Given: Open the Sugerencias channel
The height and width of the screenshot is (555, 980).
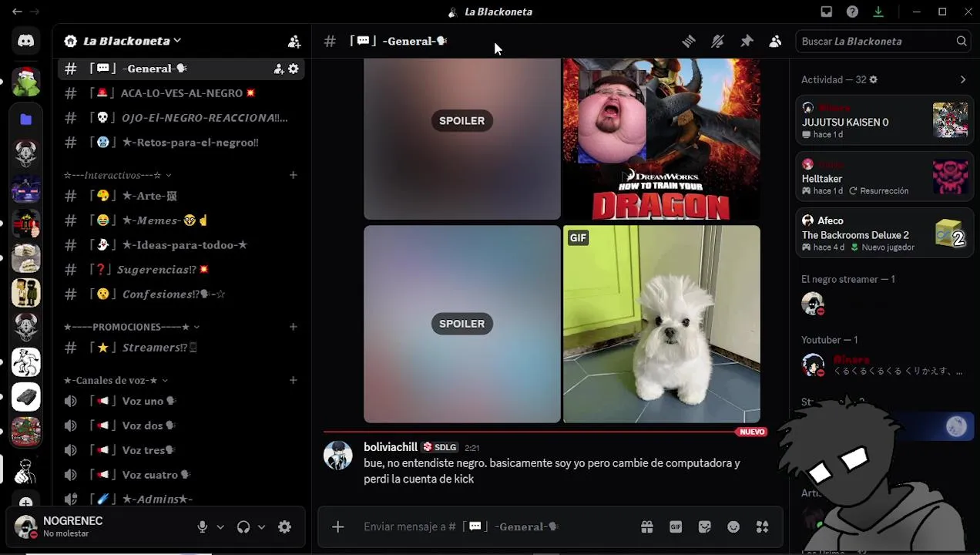Looking at the screenshot, I should coord(181,270).
